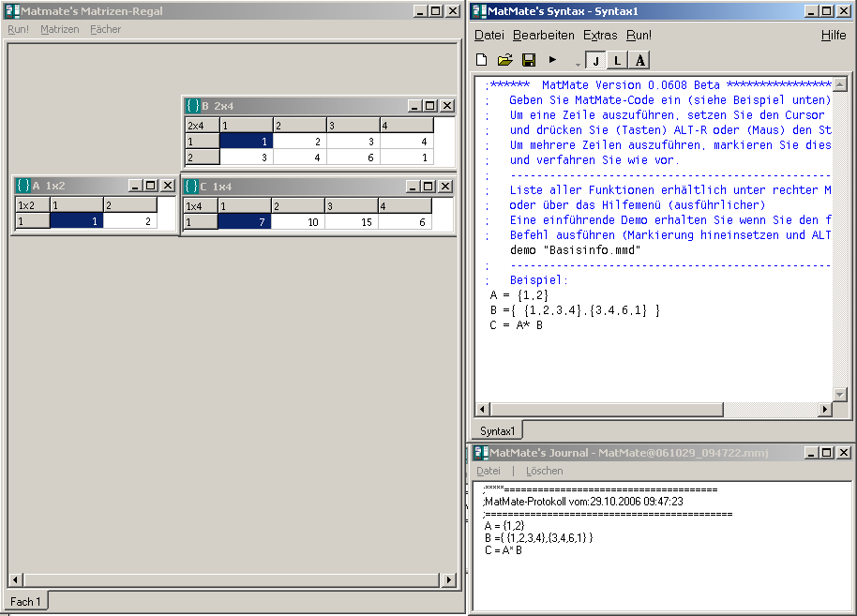Click MatMate's Syntax window title icon
Viewport: 857px width, 616px height.
479,10
